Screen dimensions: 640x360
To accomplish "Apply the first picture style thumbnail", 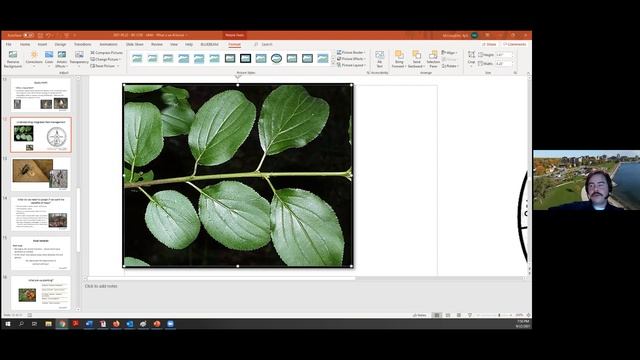I will [x=137, y=59].
